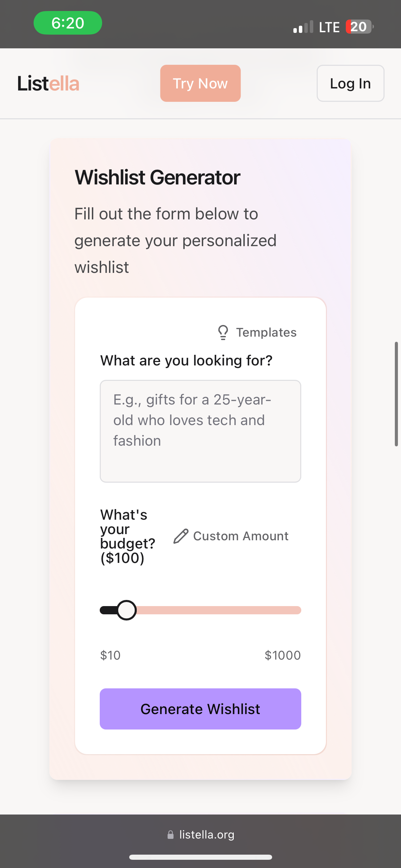Click the pencil Custom Amount icon

(181, 536)
